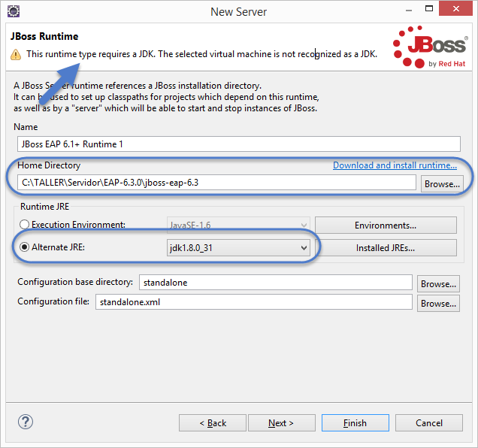Cancel the New Server wizard
The image size is (478, 448).
[x=429, y=423]
